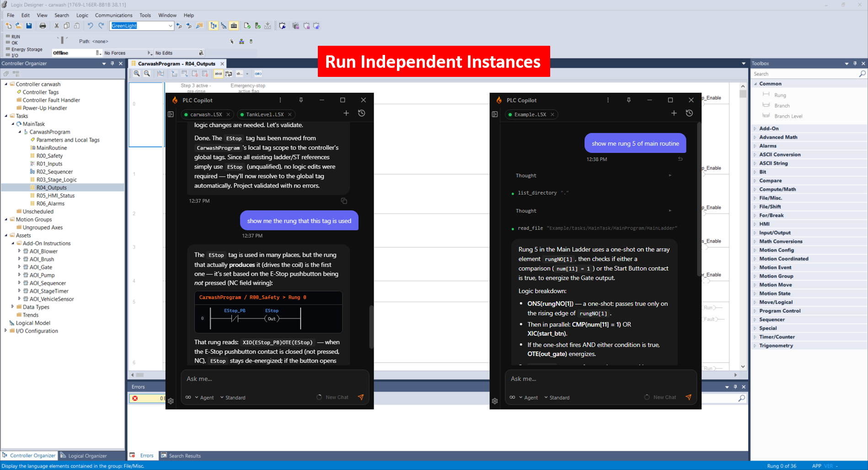Screen dimensions: 868x470
Task: Collapse the Add-On Instructions folder
Action: click(13, 243)
